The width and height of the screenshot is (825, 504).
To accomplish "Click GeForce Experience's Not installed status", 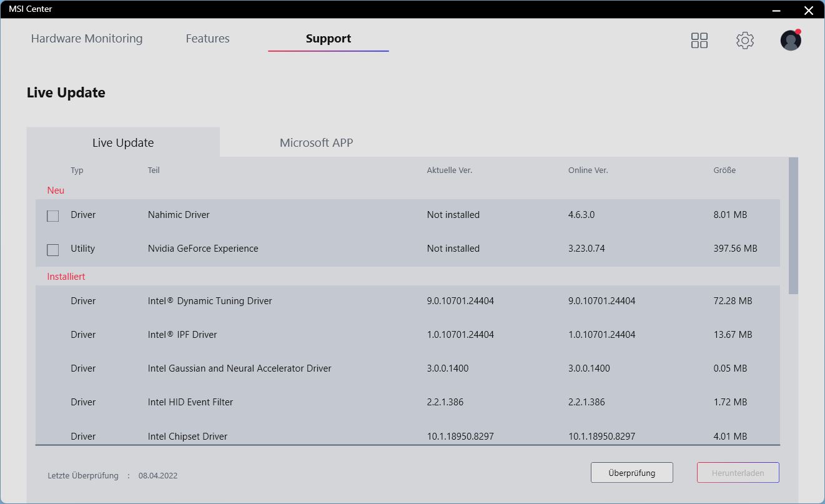I will pyautogui.click(x=453, y=249).
